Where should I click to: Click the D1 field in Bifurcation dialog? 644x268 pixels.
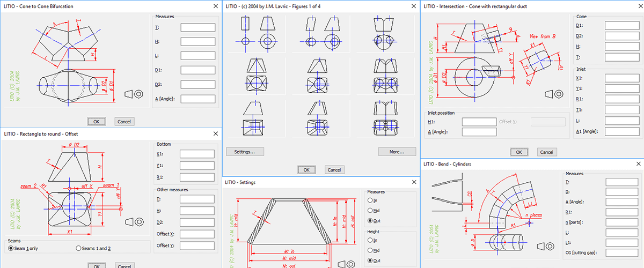[197, 70]
